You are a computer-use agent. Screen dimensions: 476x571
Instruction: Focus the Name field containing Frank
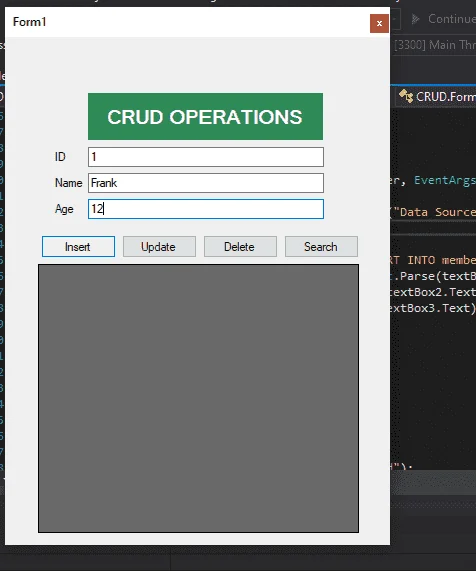(x=206, y=183)
